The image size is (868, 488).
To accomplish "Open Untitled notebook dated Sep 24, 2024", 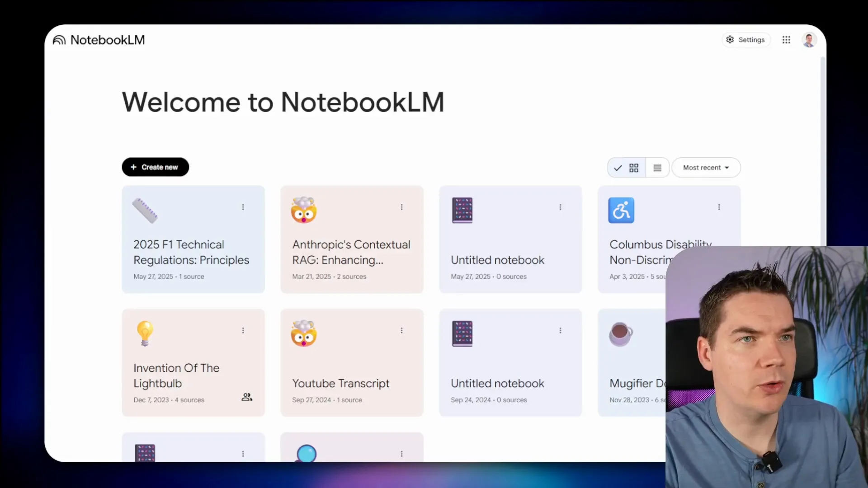I will [x=497, y=384].
